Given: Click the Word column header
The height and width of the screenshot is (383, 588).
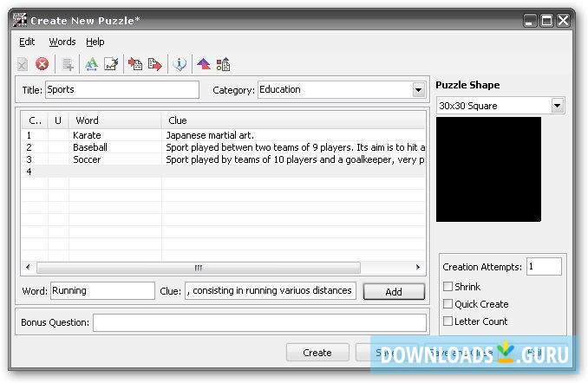Looking at the screenshot, I should [x=115, y=120].
